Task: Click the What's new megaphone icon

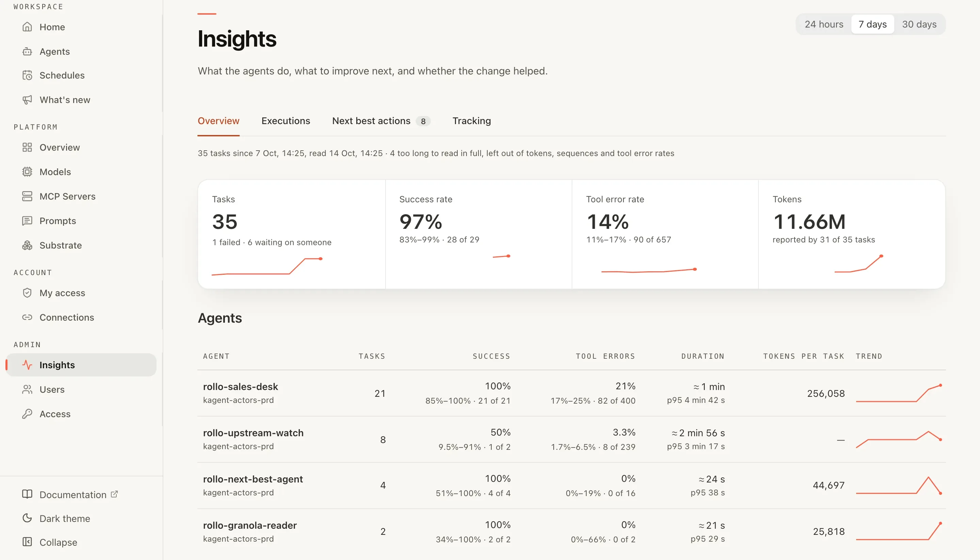Action: (27, 100)
